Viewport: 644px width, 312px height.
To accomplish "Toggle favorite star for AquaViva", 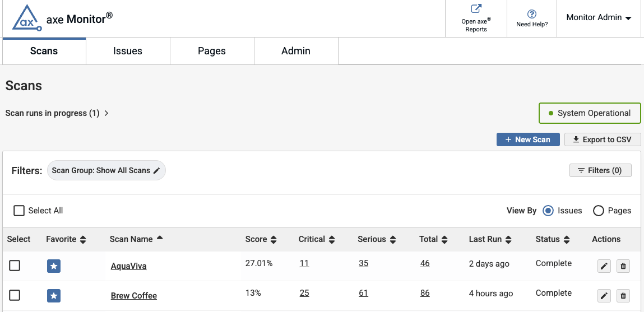I will coord(54,266).
